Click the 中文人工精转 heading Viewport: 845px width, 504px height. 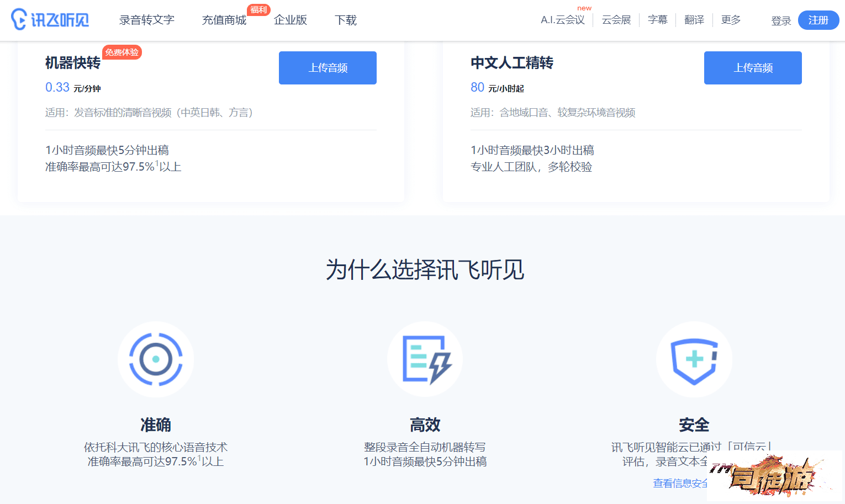(x=512, y=63)
